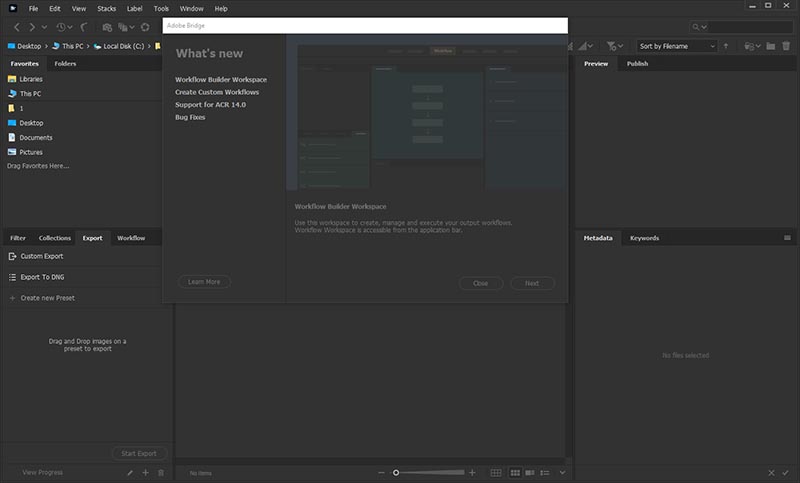
Task: Open Libraries in Favorites
Action: point(26,79)
